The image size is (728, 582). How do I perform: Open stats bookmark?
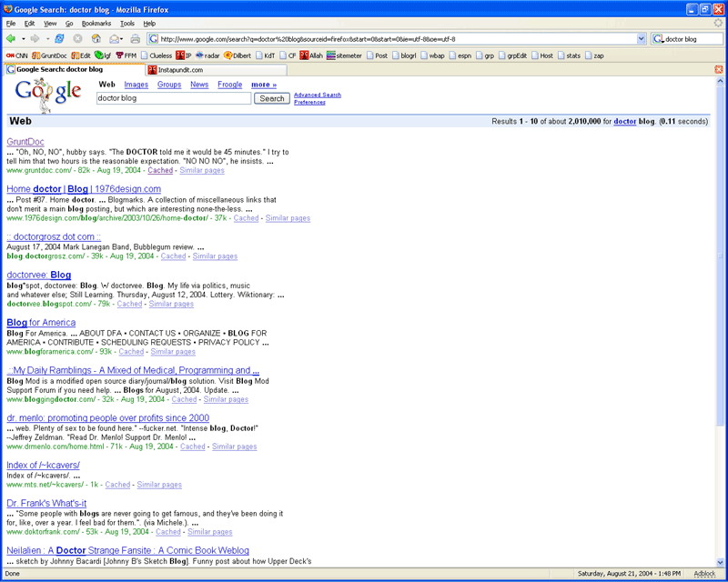(569, 55)
